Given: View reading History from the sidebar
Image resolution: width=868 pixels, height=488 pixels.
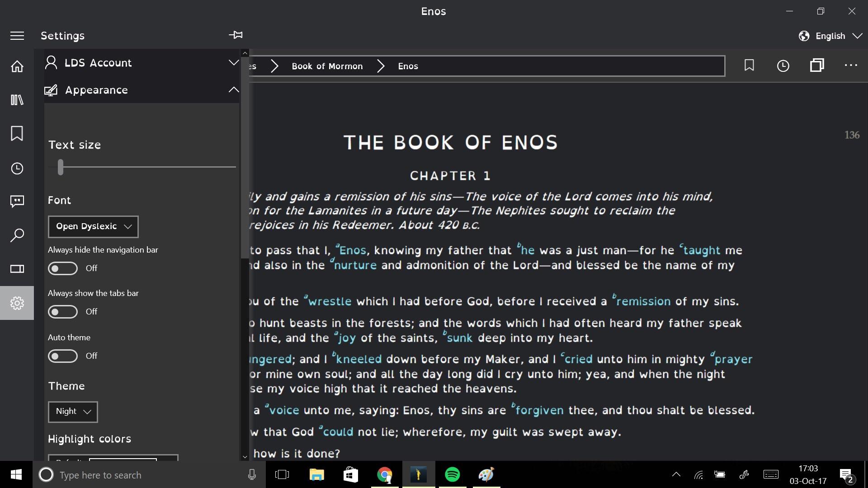Looking at the screenshot, I should pyautogui.click(x=17, y=169).
